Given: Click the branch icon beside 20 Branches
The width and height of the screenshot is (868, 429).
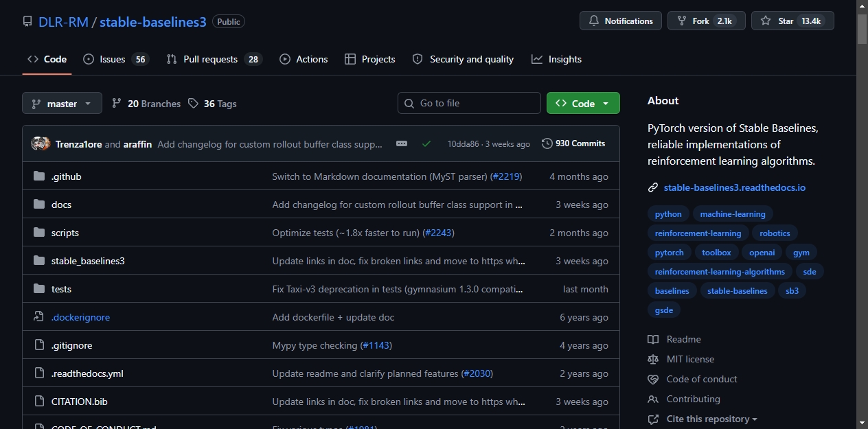Looking at the screenshot, I should [117, 104].
